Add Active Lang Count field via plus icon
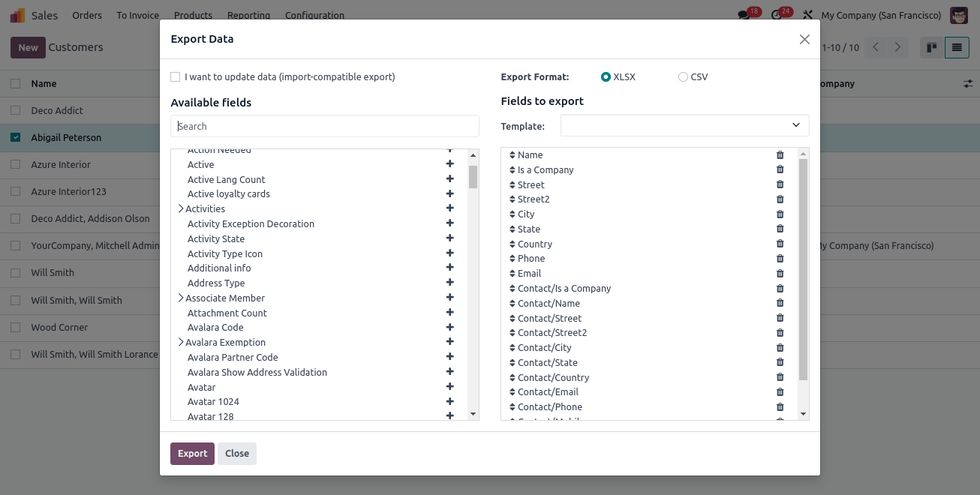This screenshot has width=980, height=495. (450, 179)
